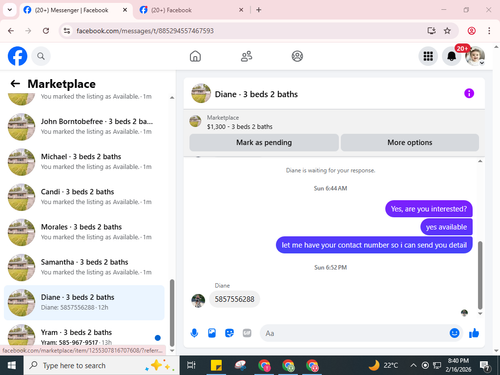The width and height of the screenshot is (500, 375).
Task: Show hidden system tray icons
Action: 413,365
